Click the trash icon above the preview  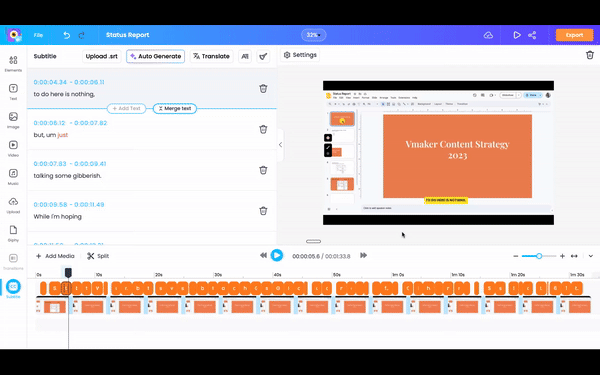point(590,55)
